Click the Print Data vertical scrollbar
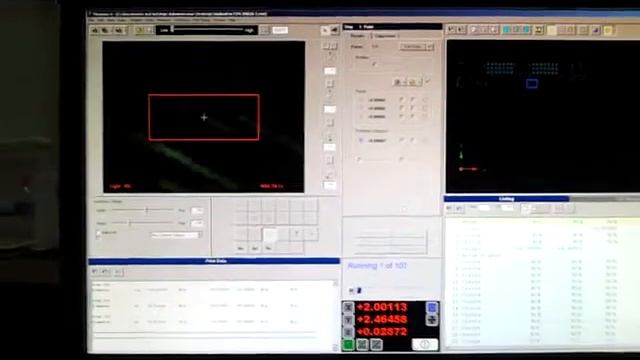Viewport: 640px width, 360px height. (x=336, y=316)
